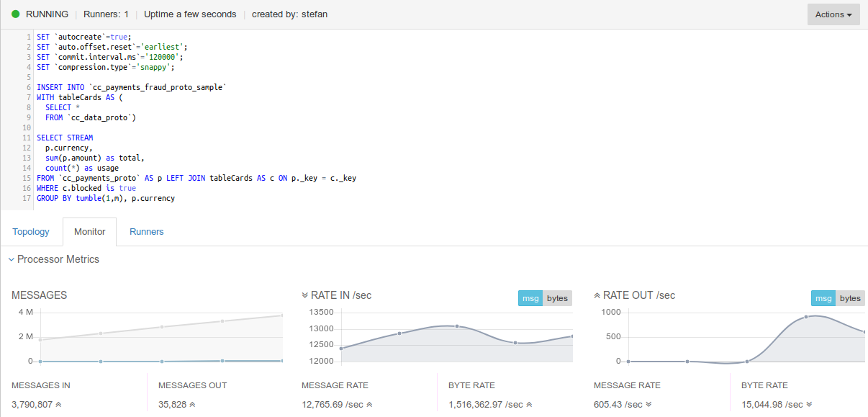Click the RUNNING status text
Image resolution: width=868 pixels, height=417 pixels.
(x=47, y=14)
